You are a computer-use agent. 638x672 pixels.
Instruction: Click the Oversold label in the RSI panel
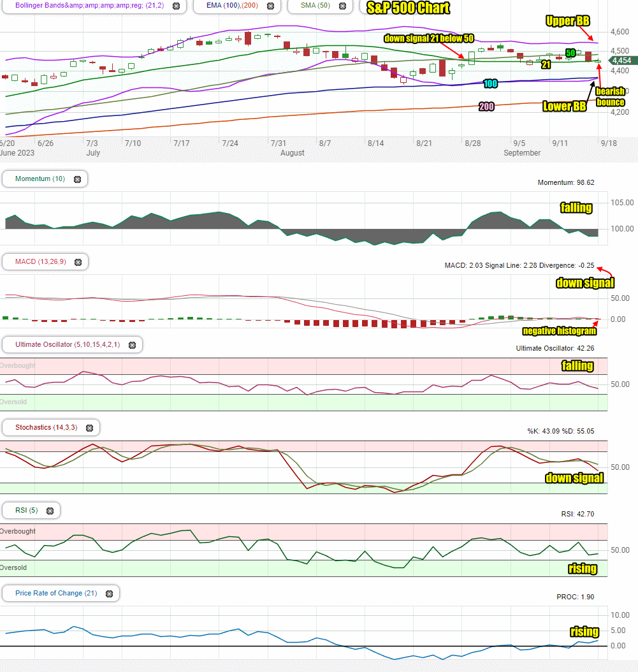coord(13,568)
